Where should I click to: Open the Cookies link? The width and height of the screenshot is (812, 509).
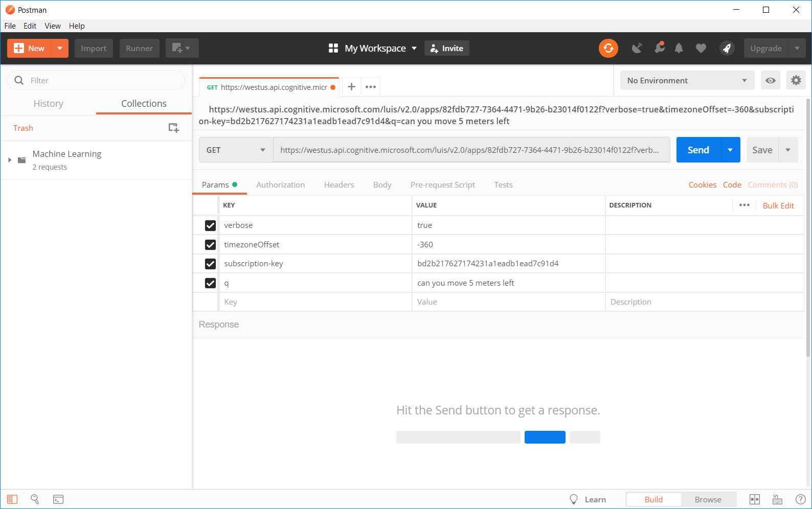point(702,184)
